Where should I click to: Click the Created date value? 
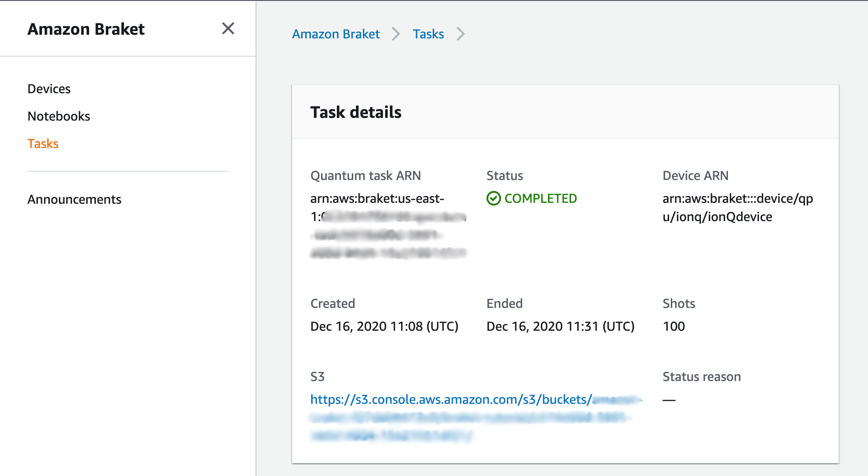click(x=384, y=327)
